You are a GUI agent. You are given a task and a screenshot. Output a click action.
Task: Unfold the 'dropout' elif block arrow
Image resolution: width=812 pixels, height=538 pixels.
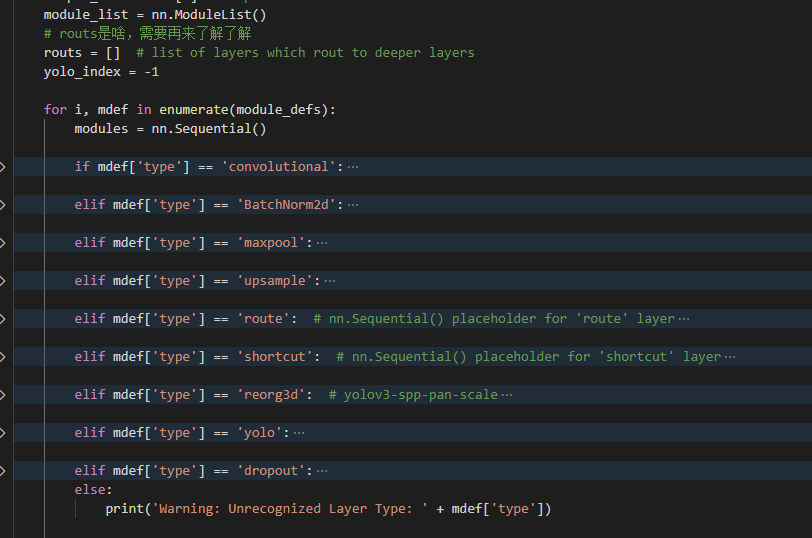pos(3,471)
